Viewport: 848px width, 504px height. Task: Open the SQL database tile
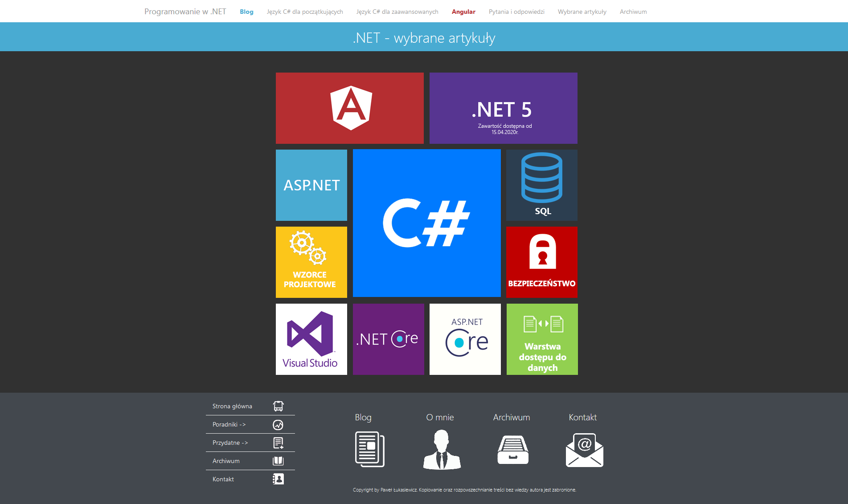coord(542,185)
